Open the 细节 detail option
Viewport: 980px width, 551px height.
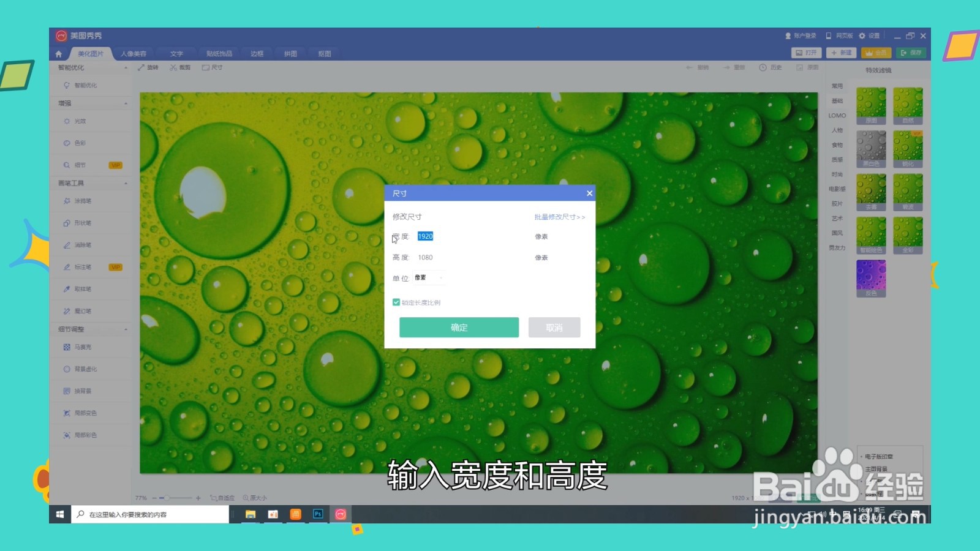(75, 165)
